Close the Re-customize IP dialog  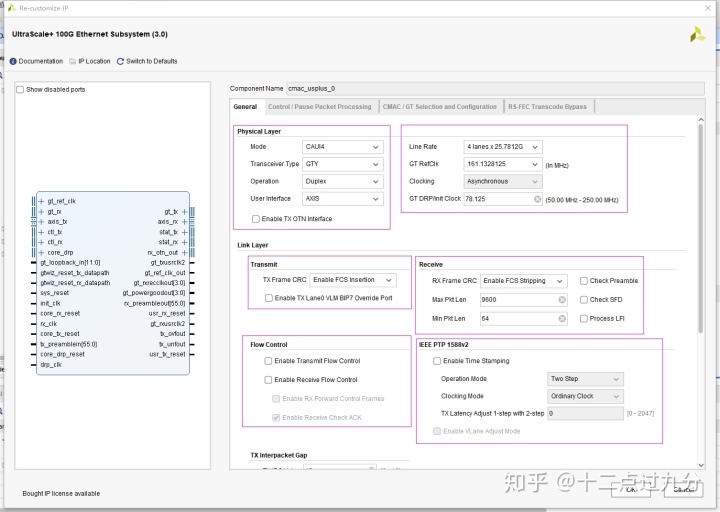click(708, 8)
